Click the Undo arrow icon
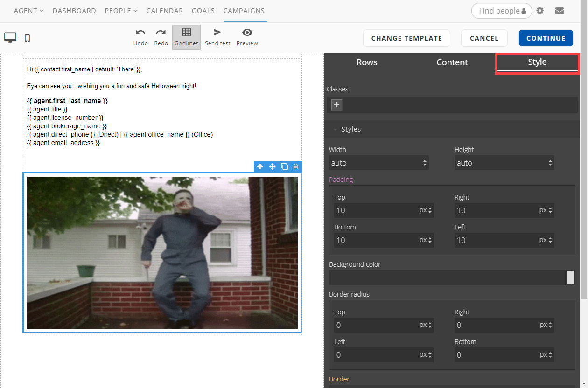Viewport: 588px width, 388px height. (x=140, y=33)
